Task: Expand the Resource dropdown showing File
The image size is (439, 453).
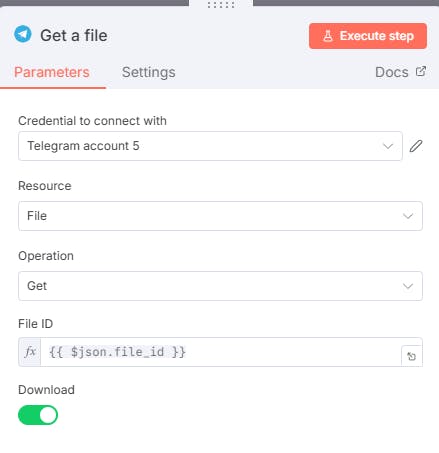Action: pos(220,216)
